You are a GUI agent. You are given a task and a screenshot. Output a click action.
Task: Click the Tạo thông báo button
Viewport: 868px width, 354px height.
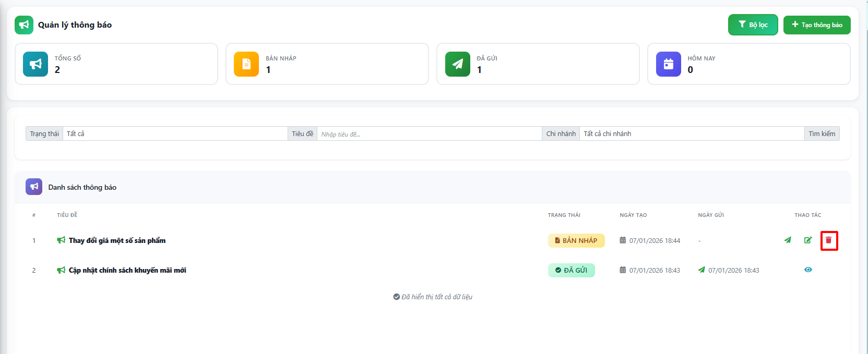[817, 25]
